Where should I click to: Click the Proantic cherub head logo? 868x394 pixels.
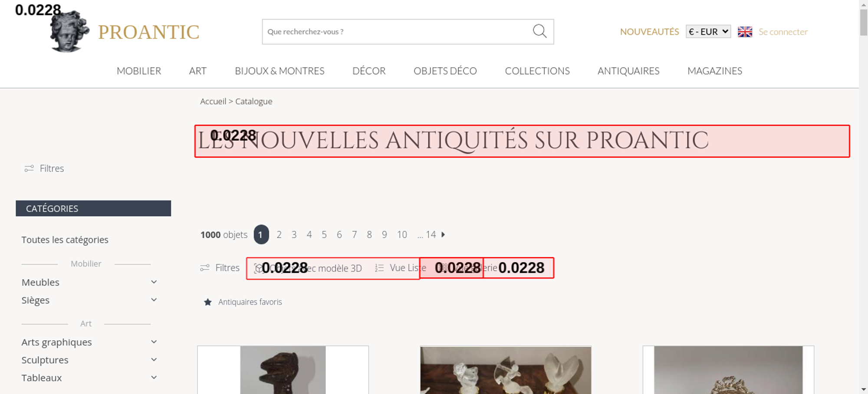pyautogui.click(x=69, y=31)
